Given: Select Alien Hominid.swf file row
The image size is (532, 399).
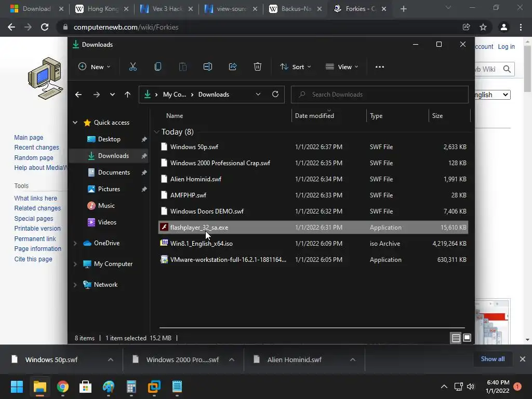Looking at the screenshot, I should (313, 179).
